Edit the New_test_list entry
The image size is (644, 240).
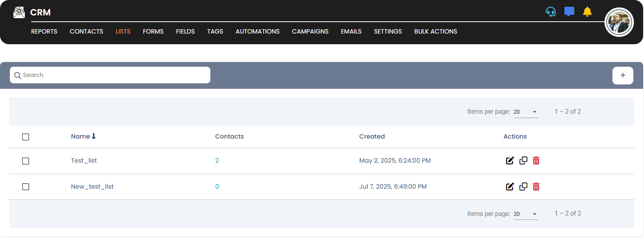click(510, 187)
